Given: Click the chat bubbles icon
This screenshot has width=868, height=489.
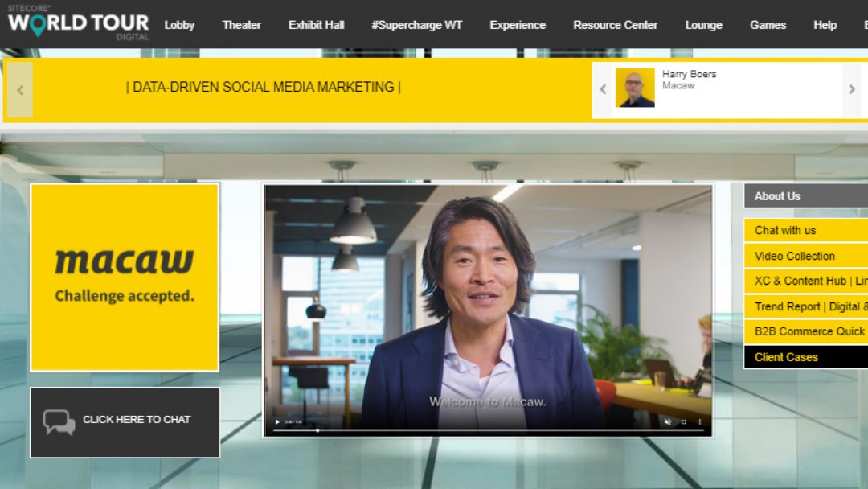Looking at the screenshot, I should pyautogui.click(x=59, y=422).
